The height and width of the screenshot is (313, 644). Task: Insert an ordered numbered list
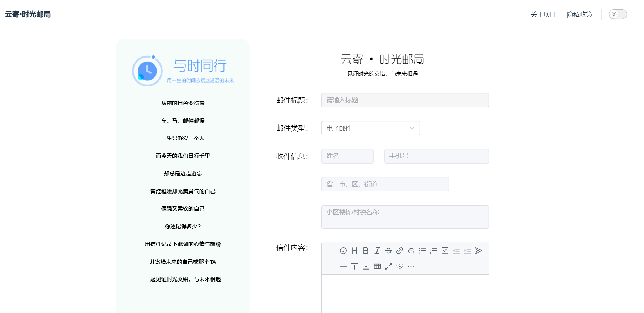tap(434, 250)
